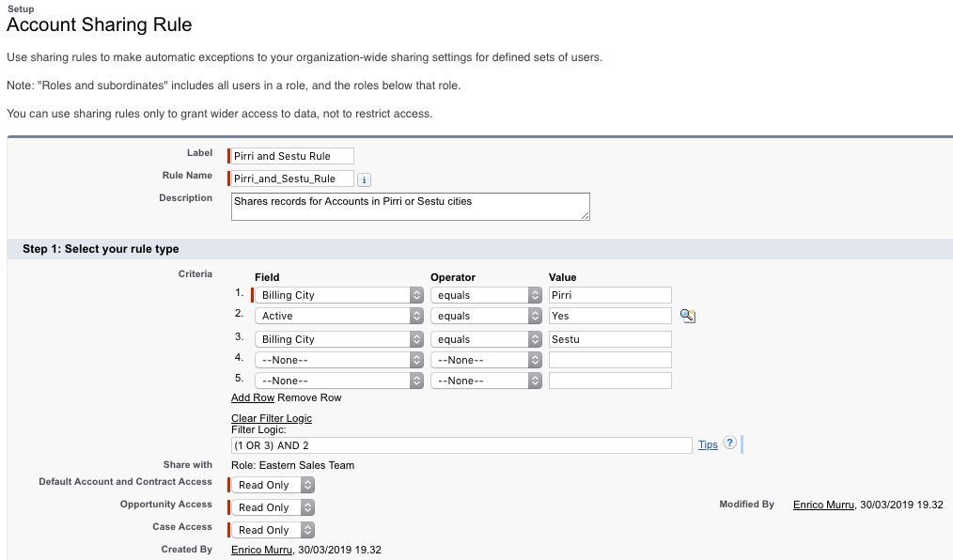
Task: Open the Case Access dropdown
Action: [x=273, y=530]
